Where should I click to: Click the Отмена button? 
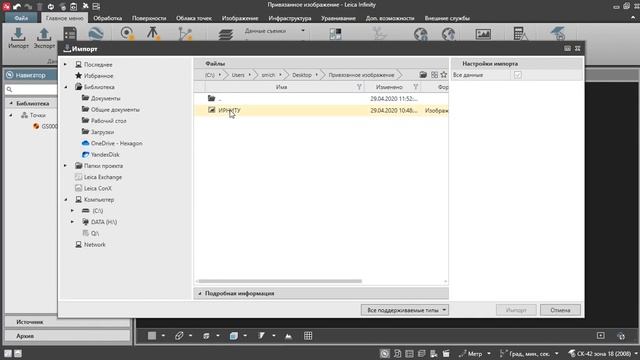click(x=560, y=310)
